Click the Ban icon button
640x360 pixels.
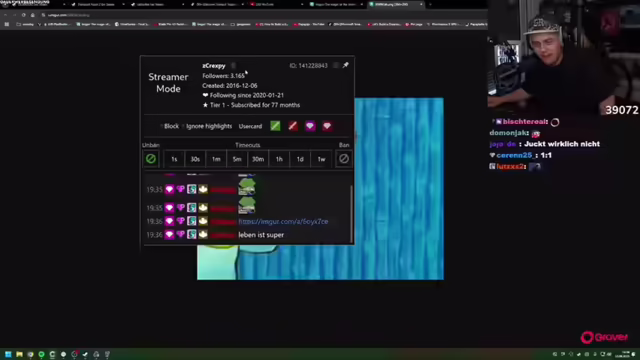pos(344,159)
